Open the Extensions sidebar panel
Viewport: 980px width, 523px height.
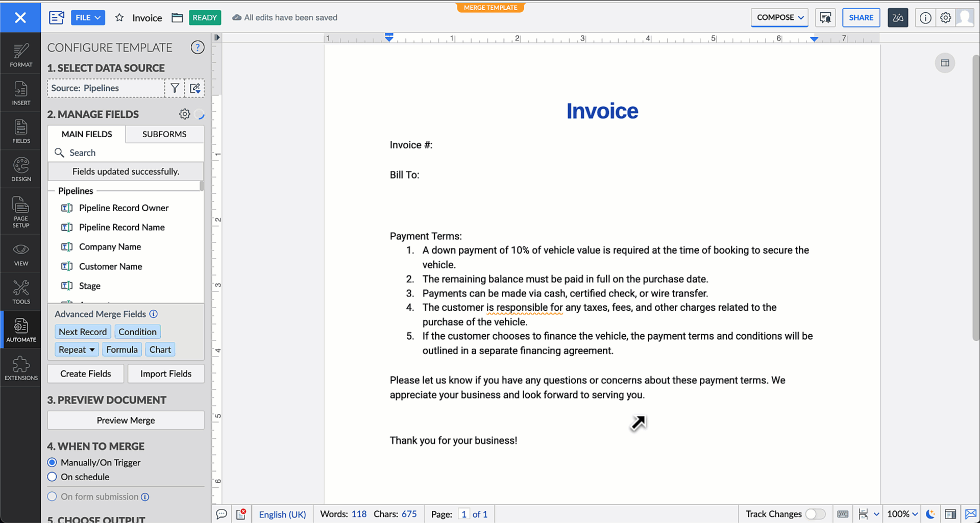tap(21, 368)
